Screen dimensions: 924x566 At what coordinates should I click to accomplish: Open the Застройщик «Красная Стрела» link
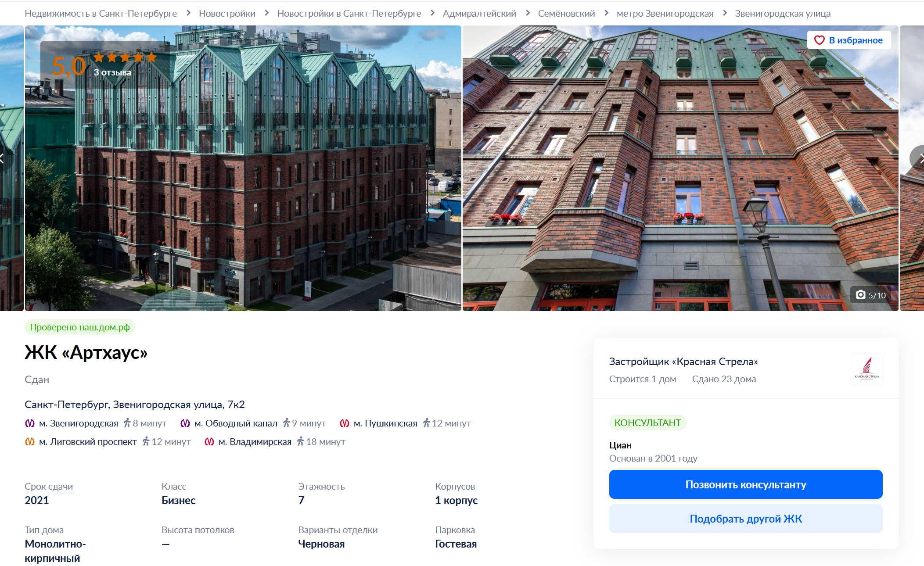683,361
